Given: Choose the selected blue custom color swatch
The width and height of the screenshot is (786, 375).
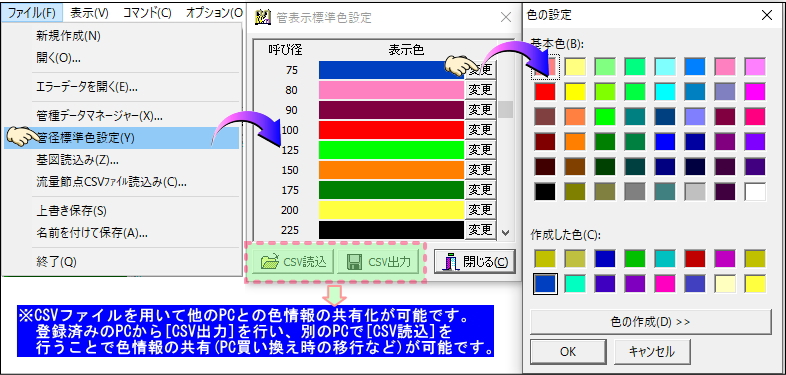Looking at the screenshot, I should pyautogui.click(x=545, y=283).
